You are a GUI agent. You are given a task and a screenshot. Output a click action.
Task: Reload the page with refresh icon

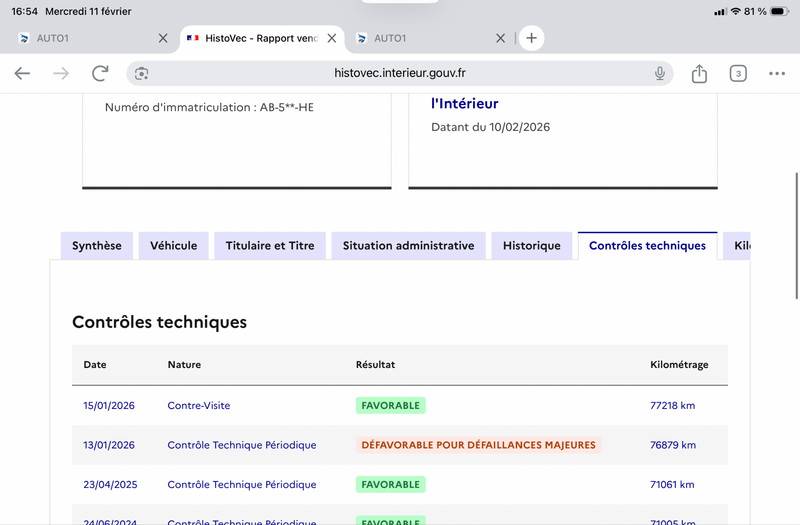click(x=100, y=73)
